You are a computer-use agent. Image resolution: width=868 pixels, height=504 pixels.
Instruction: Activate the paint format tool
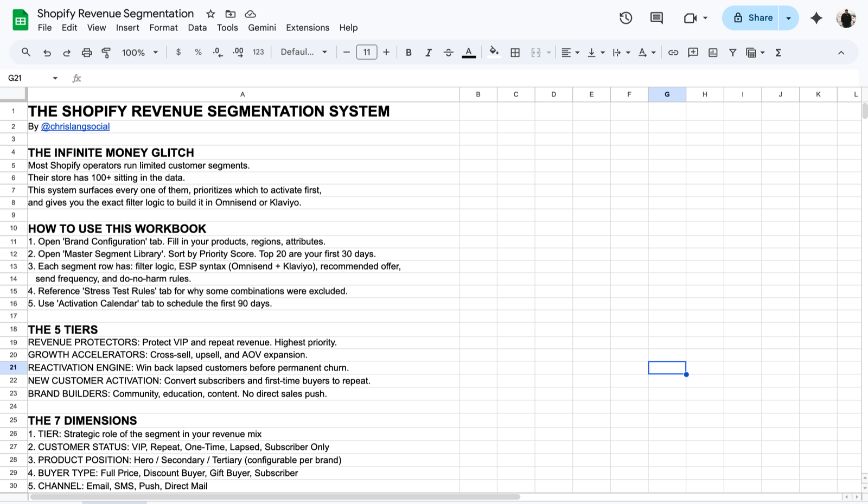(106, 53)
